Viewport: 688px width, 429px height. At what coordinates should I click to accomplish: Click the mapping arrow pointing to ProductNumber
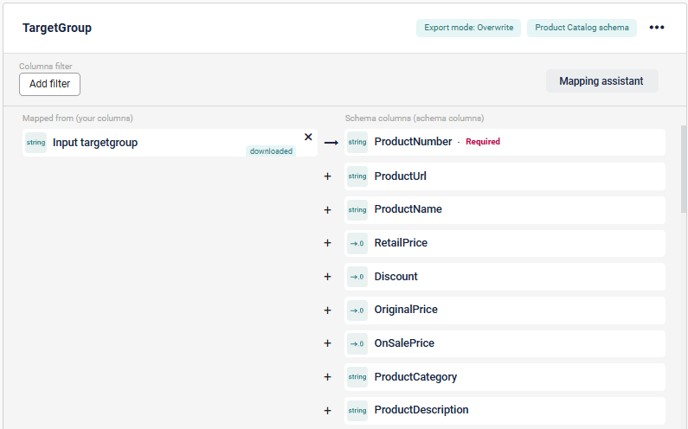point(331,143)
